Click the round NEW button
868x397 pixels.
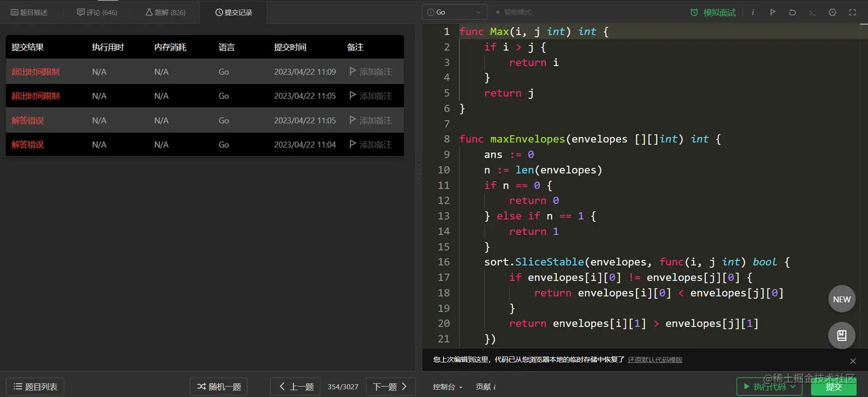pos(842,299)
